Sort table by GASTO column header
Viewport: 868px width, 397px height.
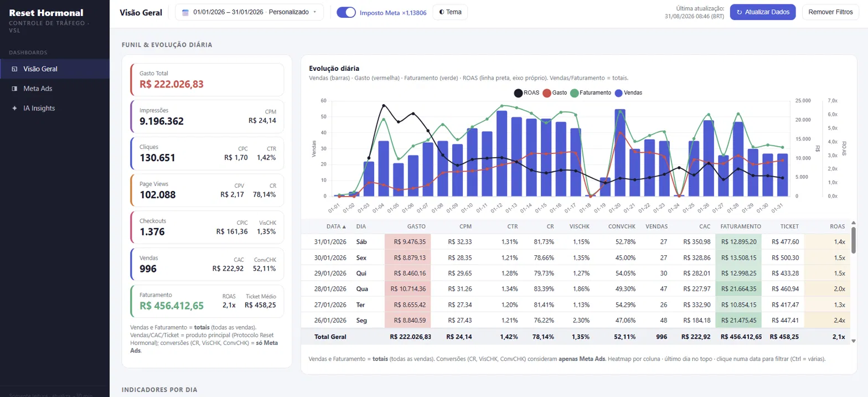coord(416,226)
